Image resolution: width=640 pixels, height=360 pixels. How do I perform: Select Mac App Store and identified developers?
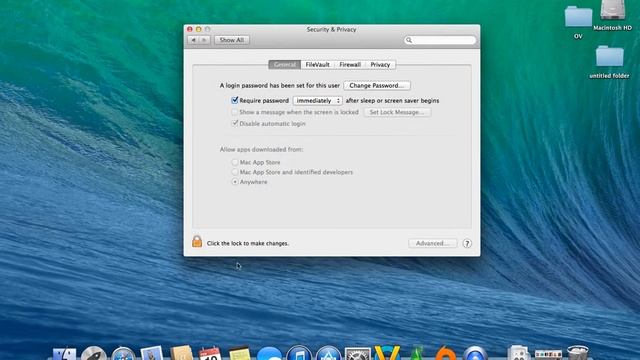point(235,172)
